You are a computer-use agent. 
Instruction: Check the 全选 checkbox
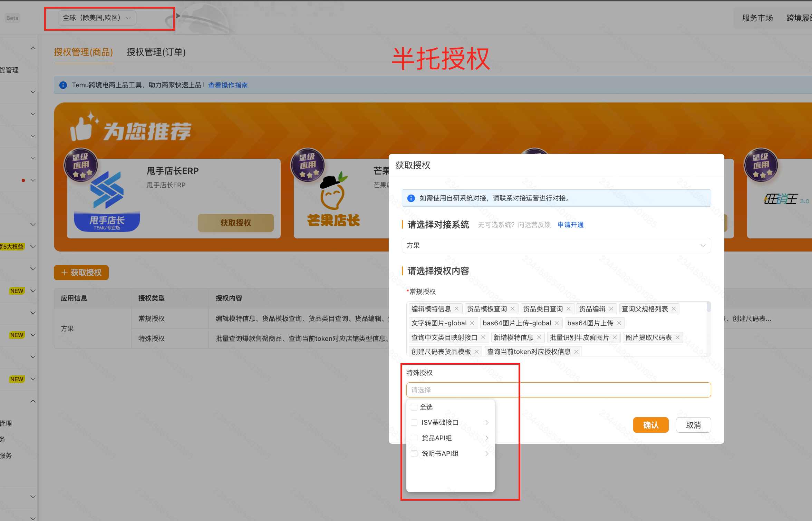[414, 407]
